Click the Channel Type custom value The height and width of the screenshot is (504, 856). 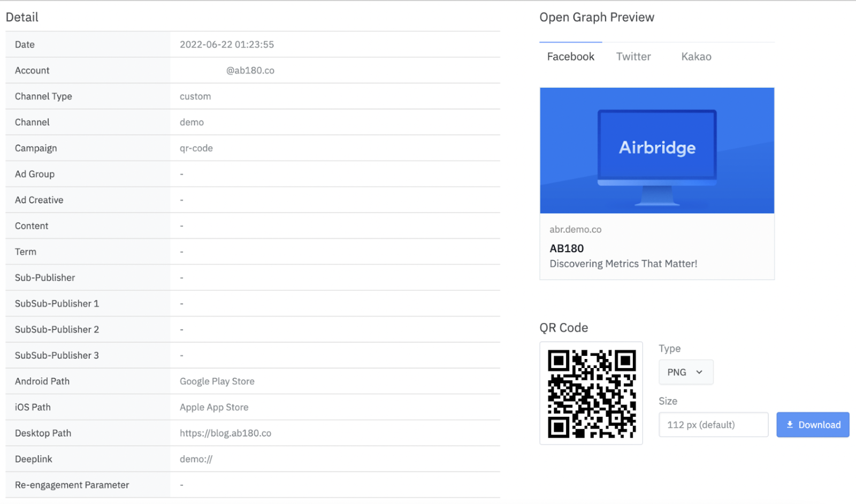click(195, 96)
